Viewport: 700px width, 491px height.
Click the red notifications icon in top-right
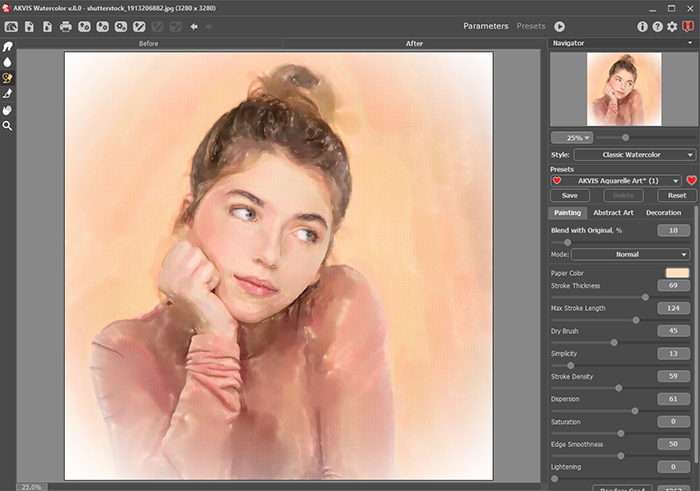click(687, 26)
